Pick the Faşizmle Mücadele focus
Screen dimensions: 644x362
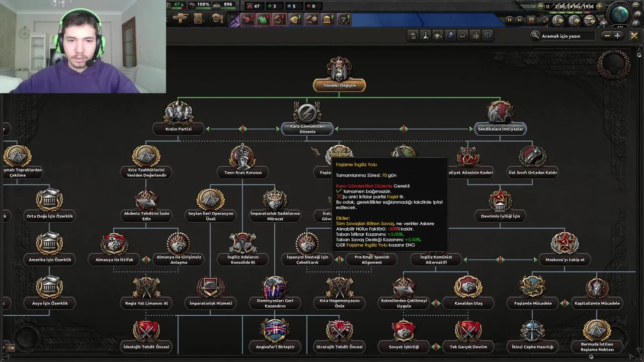click(532, 293)
